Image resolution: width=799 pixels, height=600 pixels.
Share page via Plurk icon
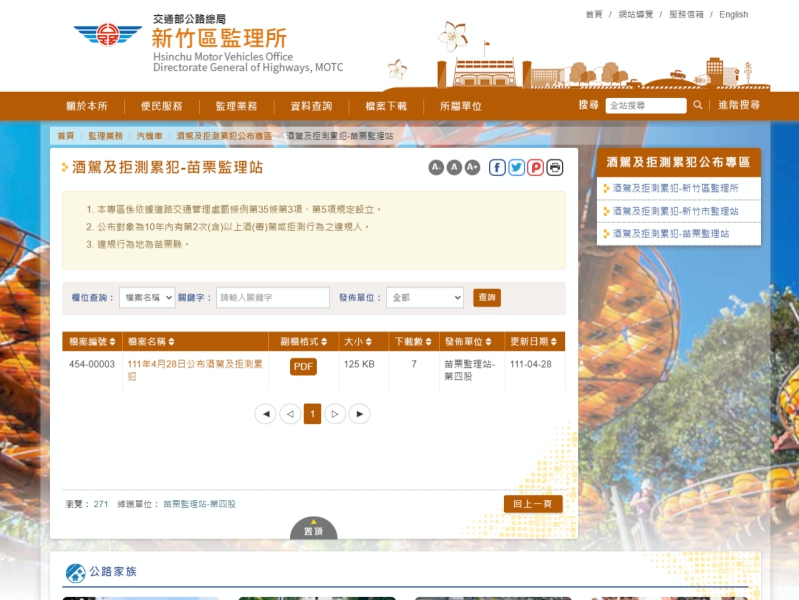[536, 167]
